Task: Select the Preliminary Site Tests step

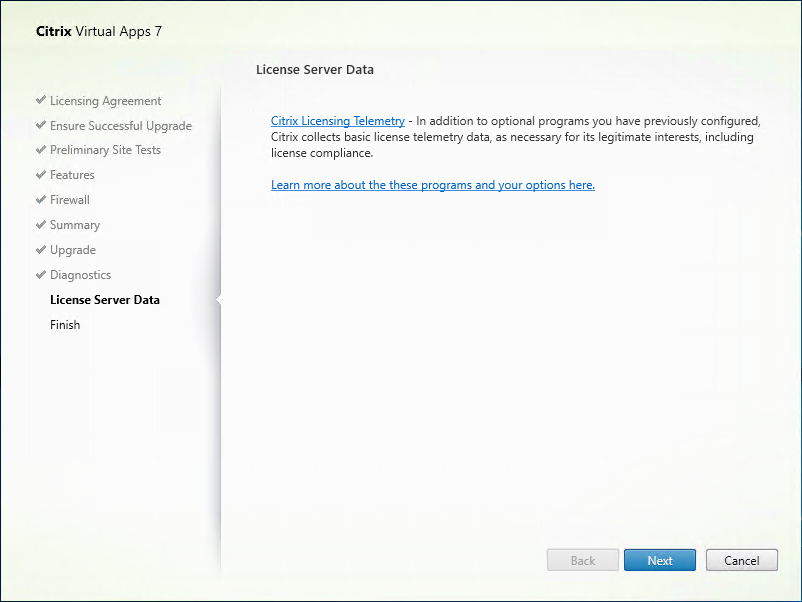Action: coord(105,150)
